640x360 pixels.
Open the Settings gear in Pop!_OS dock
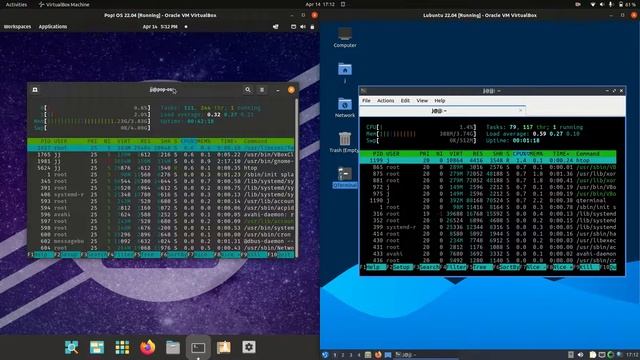point(249,347)
